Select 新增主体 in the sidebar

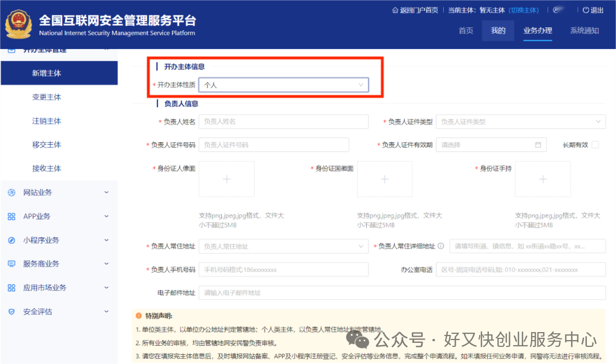(x=59, y=73)
